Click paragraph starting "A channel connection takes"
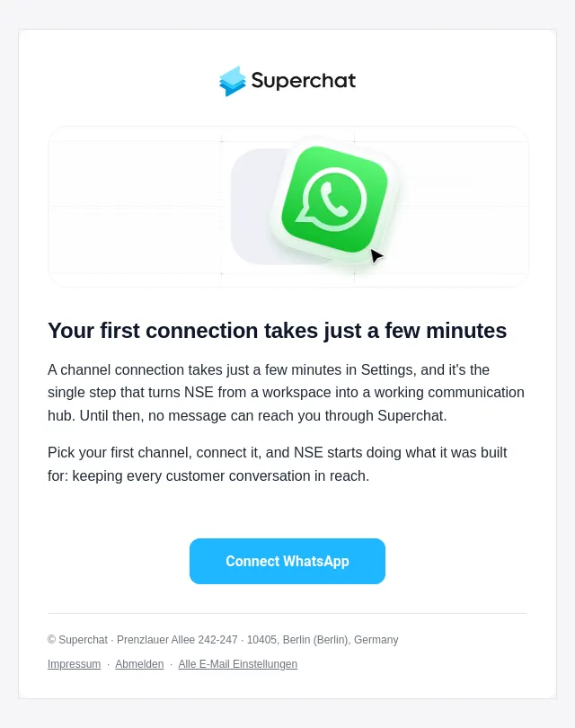 (x=287, y=393)
